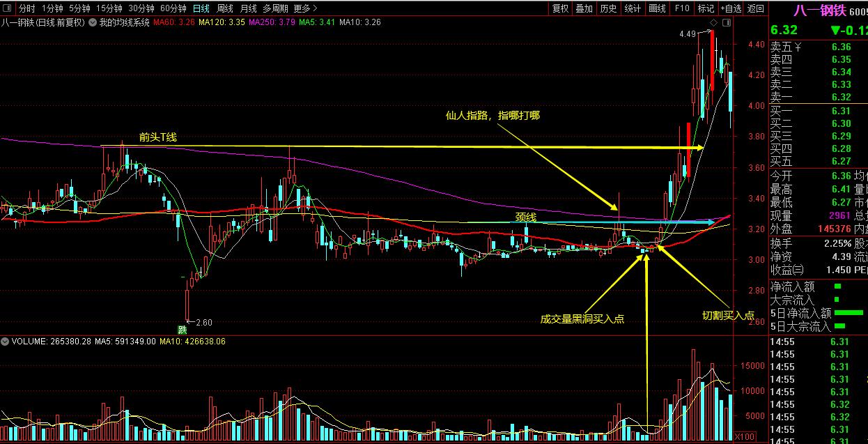Click the current price 6.32 header
The image size is (868, 444).
784,31
